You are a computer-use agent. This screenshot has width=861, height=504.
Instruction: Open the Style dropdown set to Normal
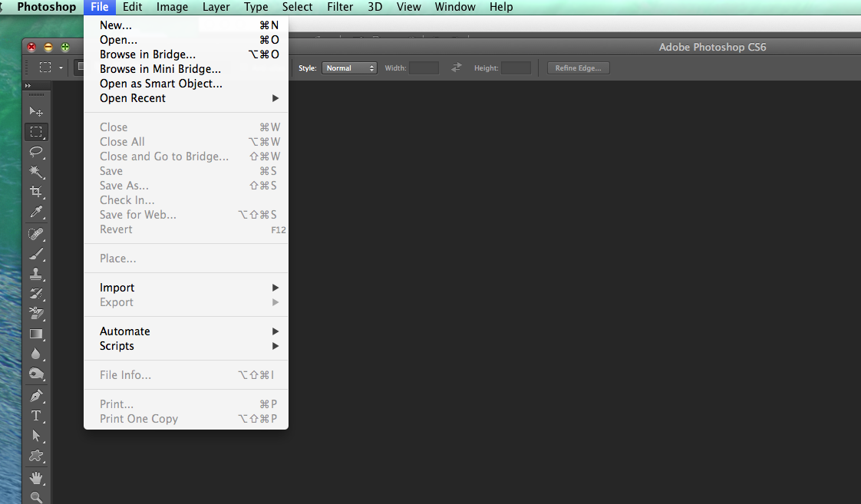(x=349, y=68)
